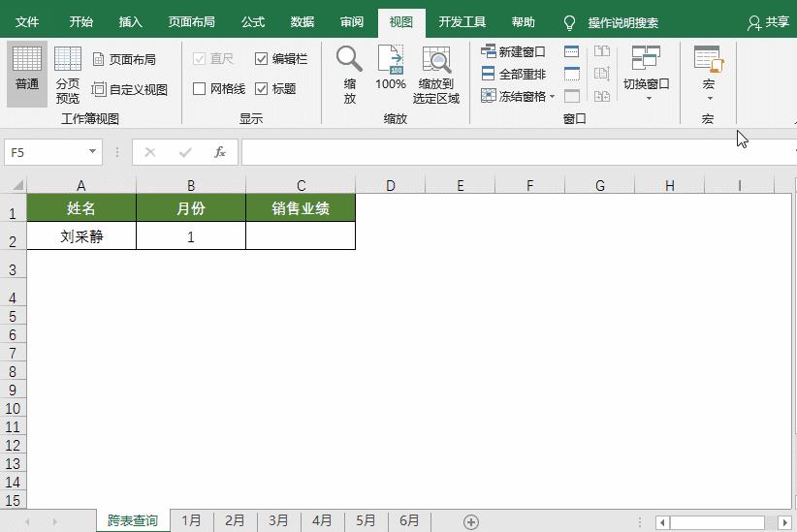Open the 4月 sheet tab
Screen dimensions: 797x532
pos(322,520)
